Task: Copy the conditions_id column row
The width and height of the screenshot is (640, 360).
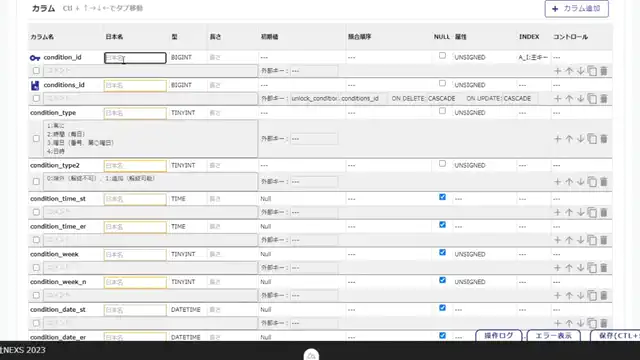Action: 592,99
